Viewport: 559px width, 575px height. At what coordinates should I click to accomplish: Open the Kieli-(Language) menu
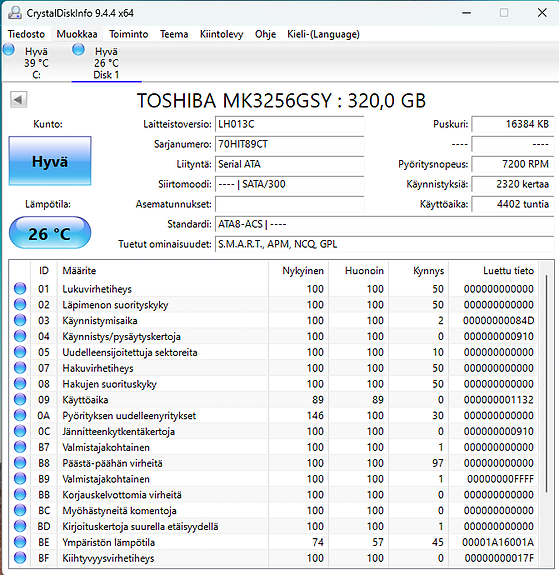pyautogui.click(x=323, y=34)
